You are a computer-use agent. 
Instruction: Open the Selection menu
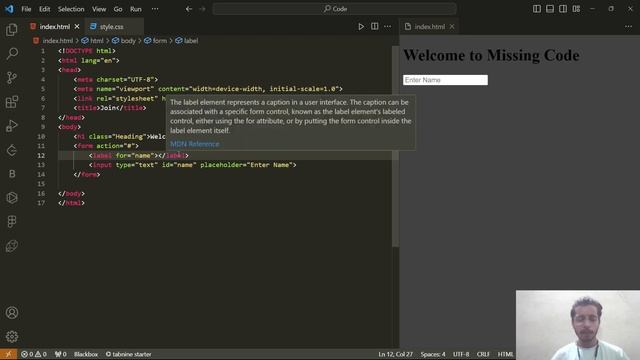71,9
